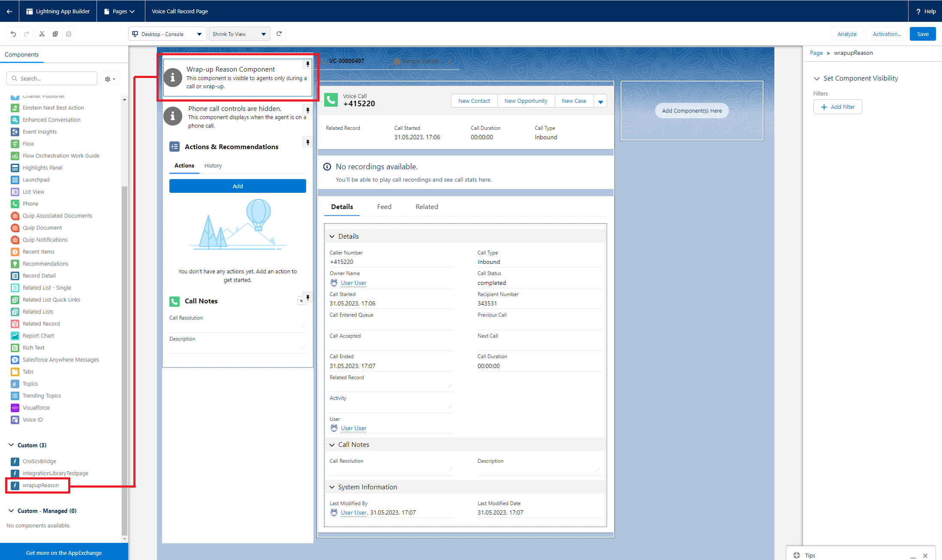Select the Highlights Panel component
This screenshot has width=942, height=560.
click(42, 168)
